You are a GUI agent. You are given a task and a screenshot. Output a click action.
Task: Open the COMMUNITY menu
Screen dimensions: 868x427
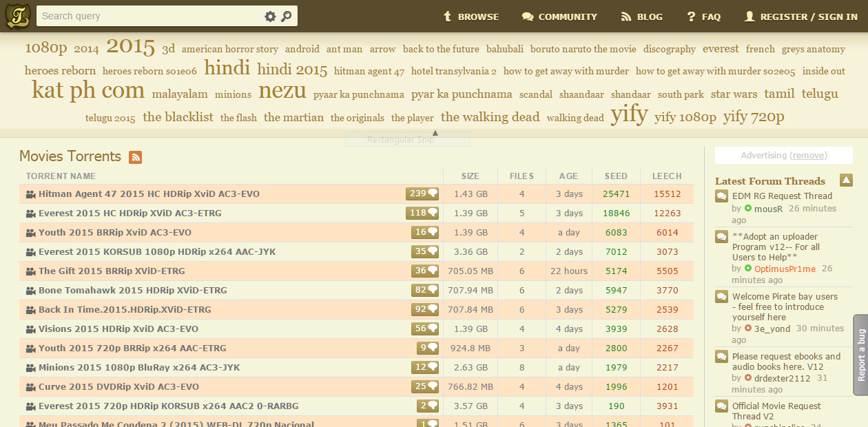(559, 17)
